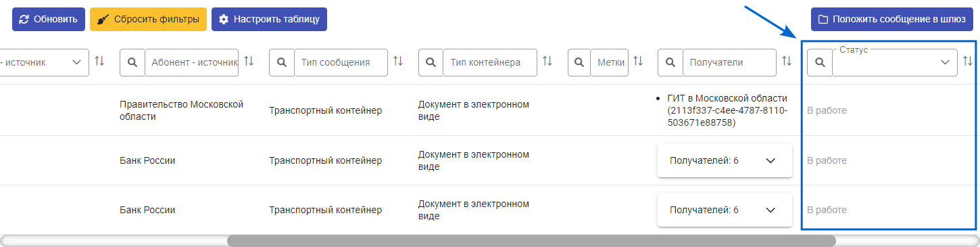Sort by Тип сообщения column arrows
Image resolution: width=980 pixels, height=247 pixels.
tap(398, 62)
